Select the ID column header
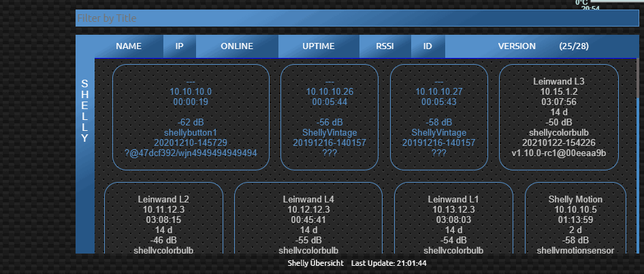Viewport: 644px width, 274px height. pos(428,46)
